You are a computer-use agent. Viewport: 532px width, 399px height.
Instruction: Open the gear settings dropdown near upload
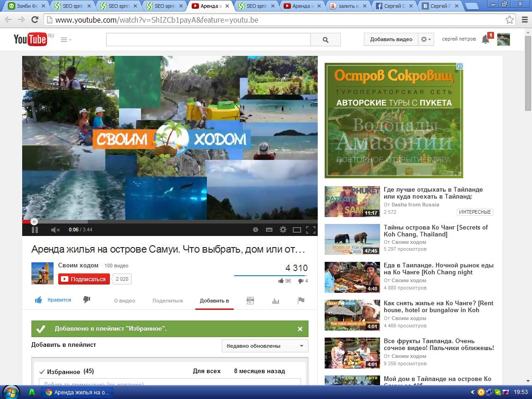coord(426,39)
